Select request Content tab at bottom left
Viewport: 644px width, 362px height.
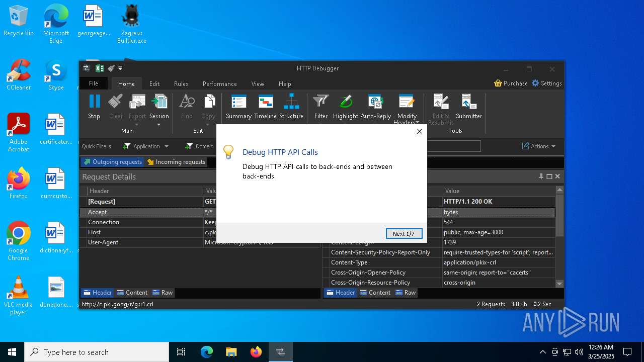tap(132, 293)
